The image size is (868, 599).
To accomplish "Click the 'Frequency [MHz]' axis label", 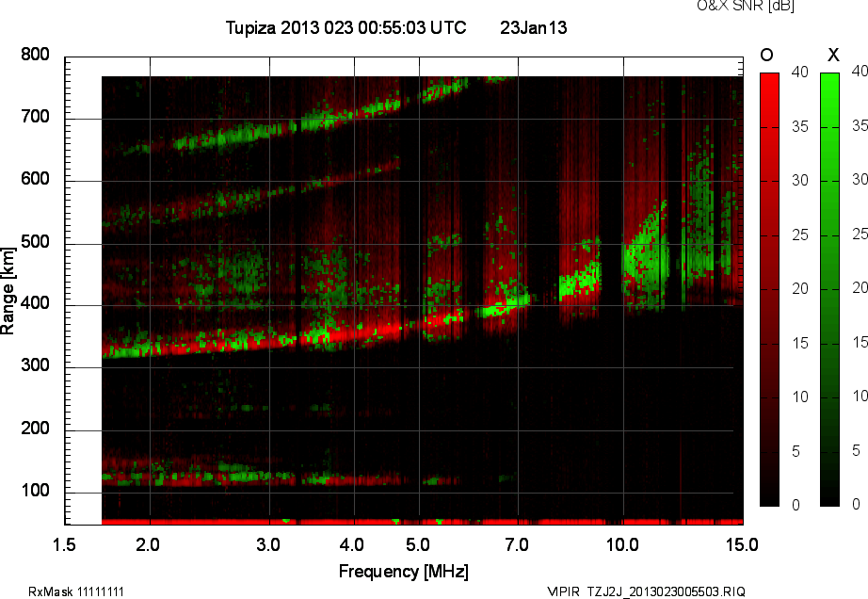I will 404,572.
